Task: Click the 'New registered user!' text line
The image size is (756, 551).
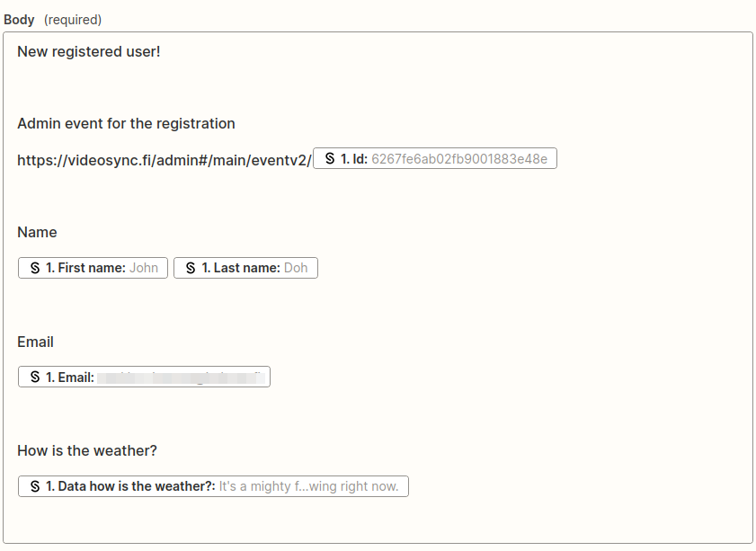Action: [x=88, y=51]
